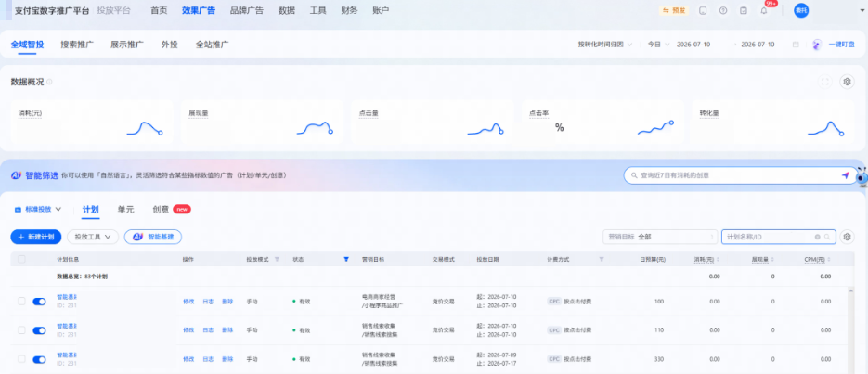
Task: Click 日志 for the budget 110 plan
Action: (208, 330)
